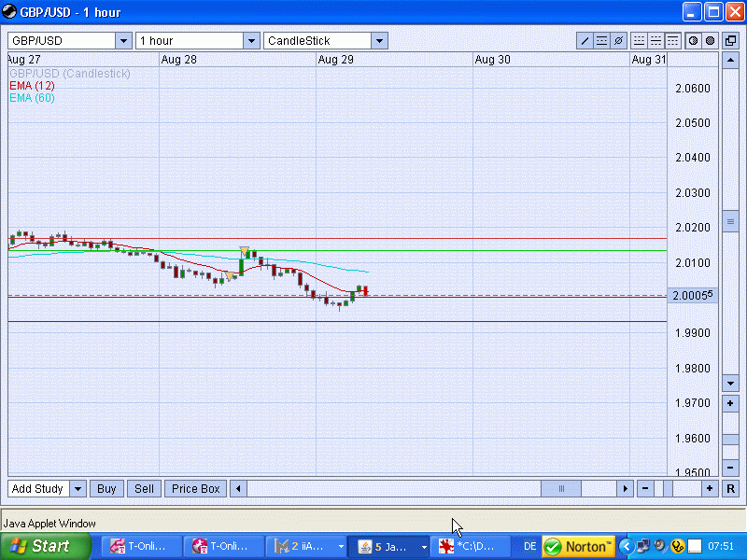This screenshot has height=560, width=747.
Task: Click the third grid line style icon
Action: click(x=672, y=41)
